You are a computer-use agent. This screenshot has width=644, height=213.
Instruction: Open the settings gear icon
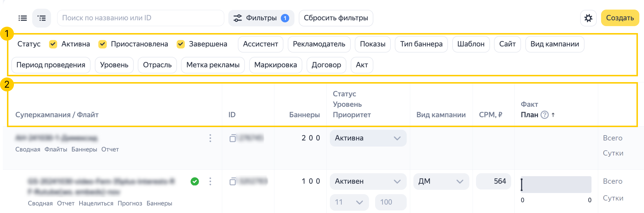pyautogui.click(x=588, y=18)
